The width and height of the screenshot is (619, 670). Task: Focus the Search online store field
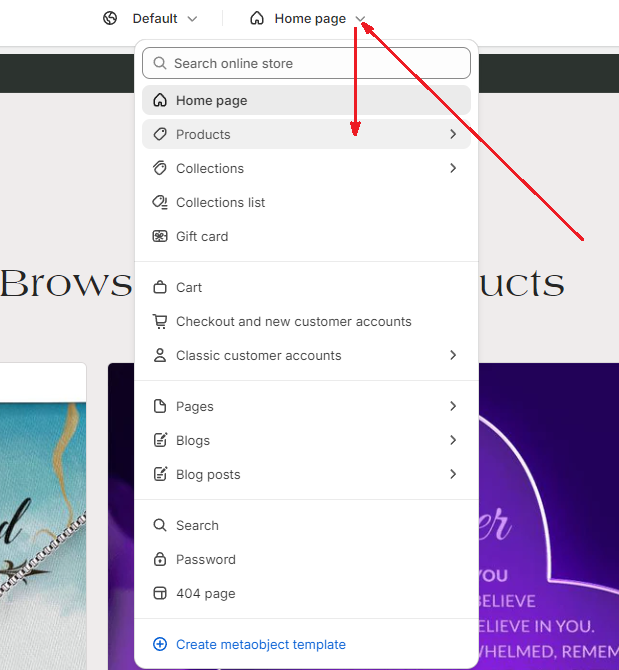tap(306, 63)
